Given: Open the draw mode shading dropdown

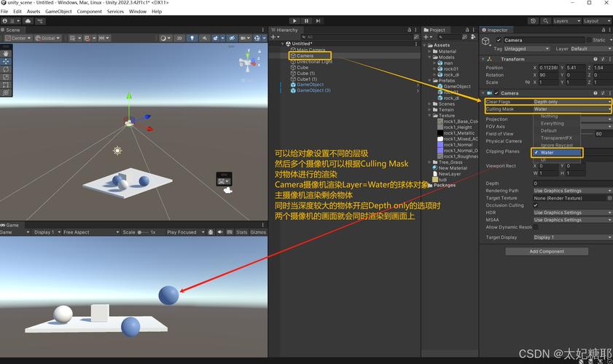Looking at the screenshot, I should [x=165, y=38].
